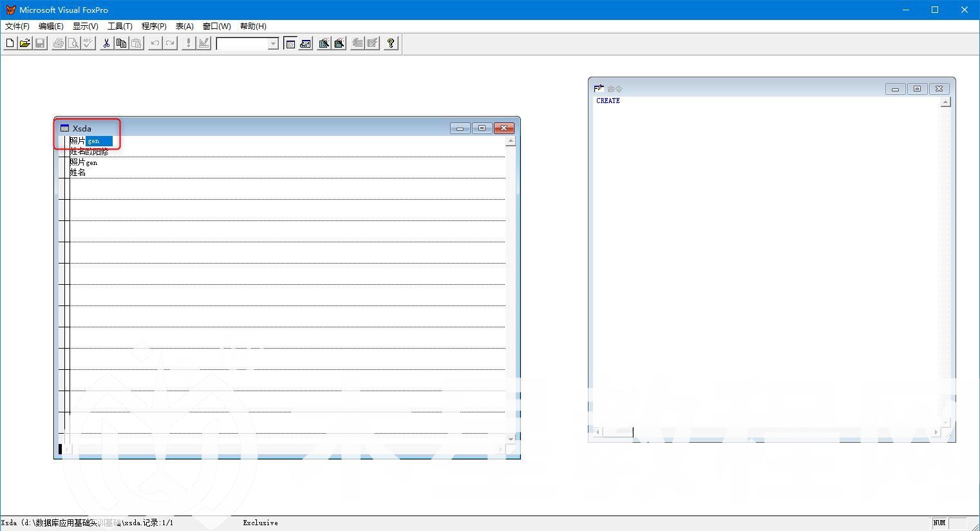Click the Undo arrow icon

pos(155,43)
